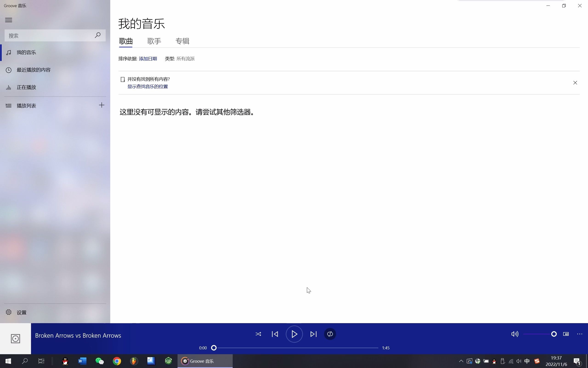Viewport: 588px width, 368px height.
Task: Click the battery tray icon
Action: (486, 361)
